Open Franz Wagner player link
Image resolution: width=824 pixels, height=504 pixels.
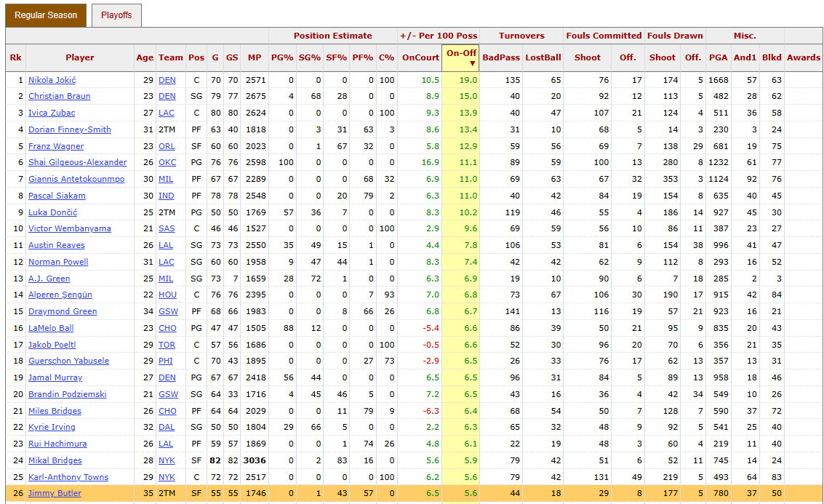tap(56, 146)
